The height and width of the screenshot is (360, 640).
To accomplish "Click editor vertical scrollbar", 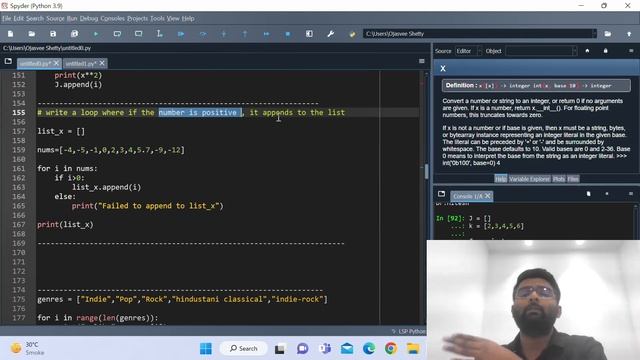I will [426, 171].
